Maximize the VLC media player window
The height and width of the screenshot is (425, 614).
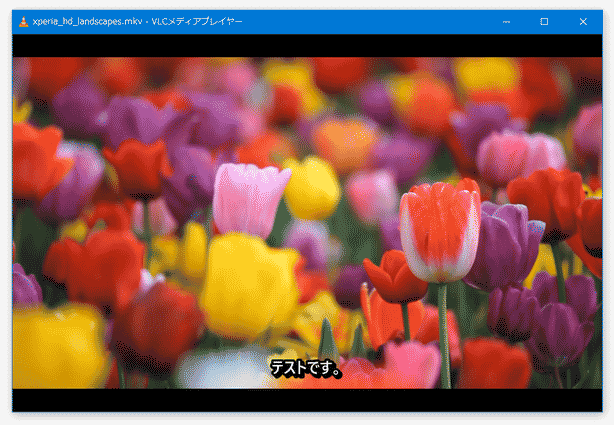pos(545,21)
